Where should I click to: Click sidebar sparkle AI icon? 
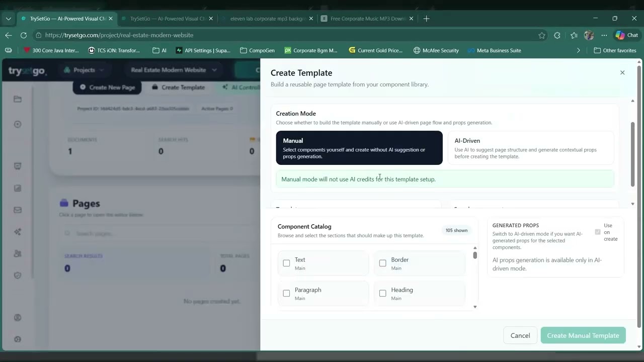point(18,232)
